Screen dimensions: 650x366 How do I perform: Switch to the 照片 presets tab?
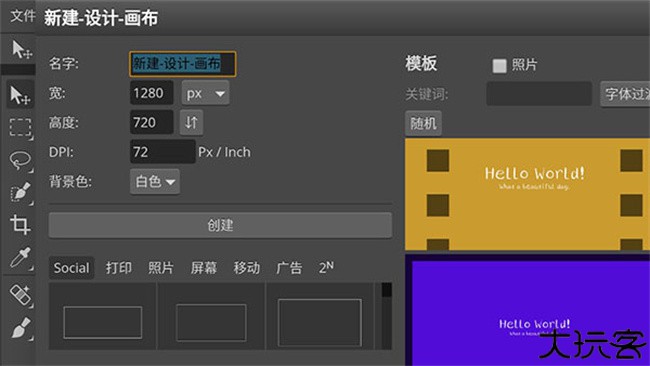(161, 268)
